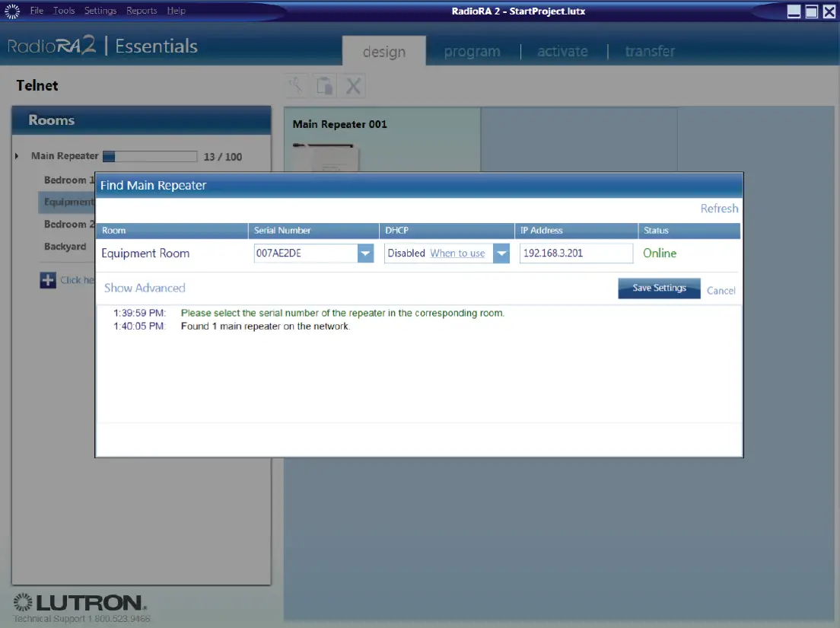The width and height of the screenshot is (840, 628).
Task: Select Backyard in Rooms list
Action: tap(65, 247)
